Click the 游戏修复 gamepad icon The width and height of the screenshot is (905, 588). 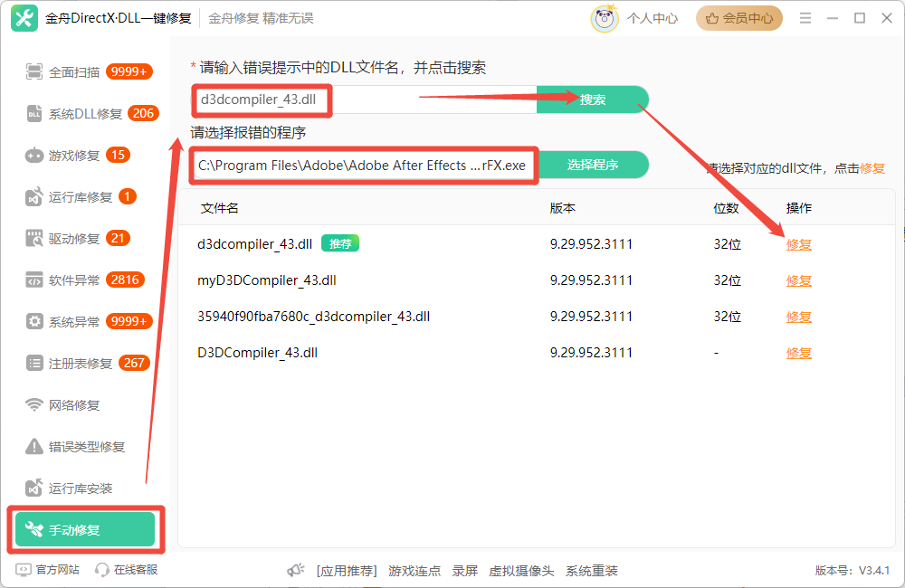pos(34,156)
